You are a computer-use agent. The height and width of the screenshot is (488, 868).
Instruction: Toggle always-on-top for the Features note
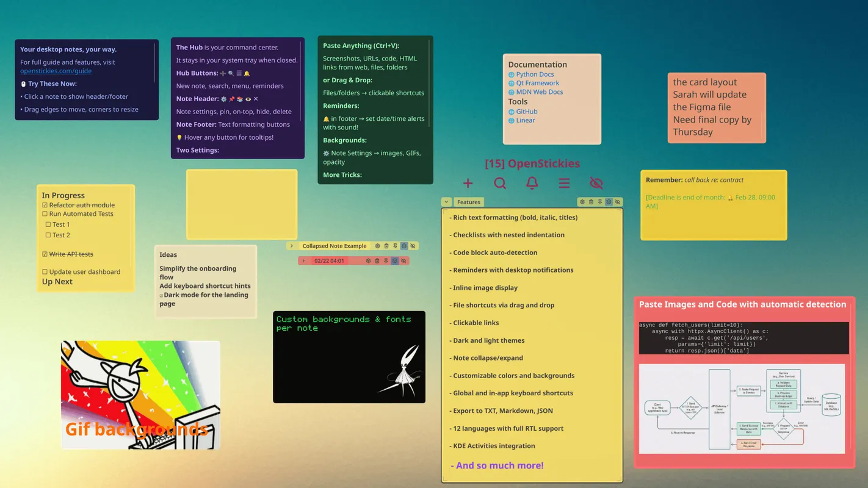(x=607, y=201)
